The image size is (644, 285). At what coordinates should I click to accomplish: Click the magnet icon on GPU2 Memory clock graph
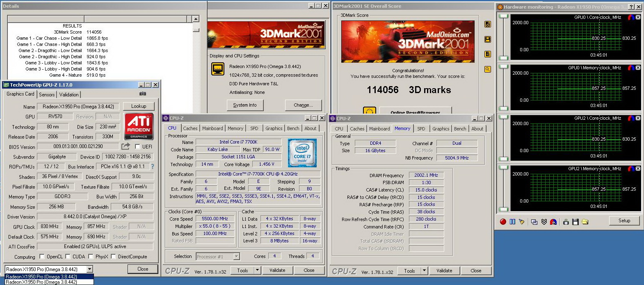631,169
